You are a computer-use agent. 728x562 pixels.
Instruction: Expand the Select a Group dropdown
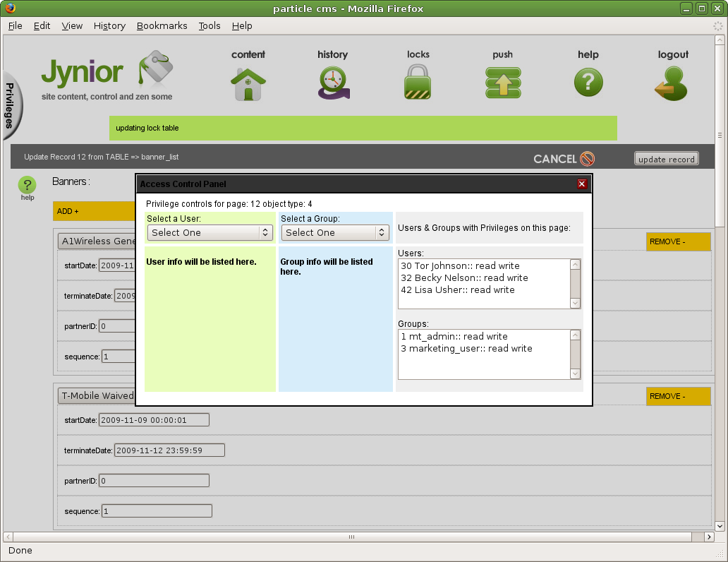coord(335,232)
